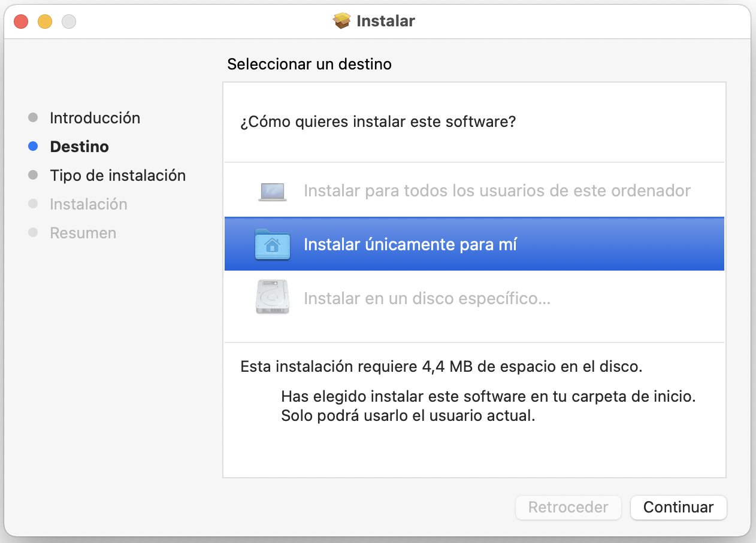
Task: Open the Tipo de instalación step
Action: [118, 175]
